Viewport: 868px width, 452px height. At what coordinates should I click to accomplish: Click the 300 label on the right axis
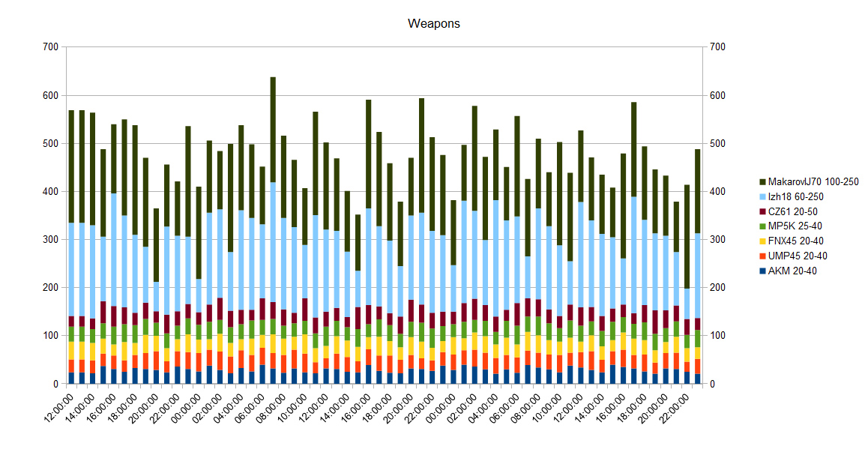pos(717,240)
